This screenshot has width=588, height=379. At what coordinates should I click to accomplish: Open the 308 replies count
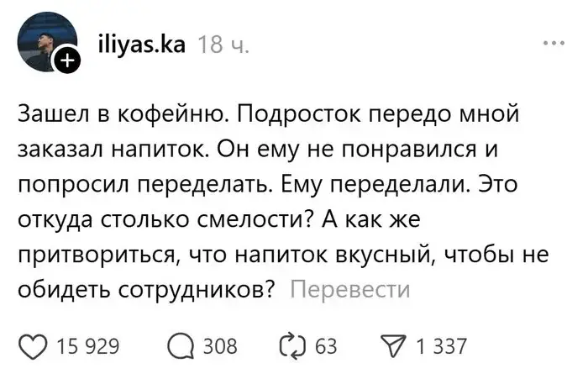220,345
